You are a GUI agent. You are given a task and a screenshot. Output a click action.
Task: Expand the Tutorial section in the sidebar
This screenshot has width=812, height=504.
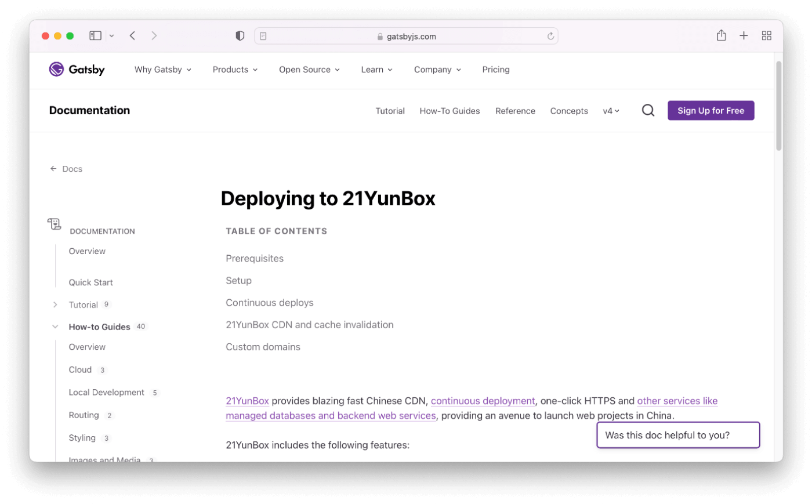(55, 304)
